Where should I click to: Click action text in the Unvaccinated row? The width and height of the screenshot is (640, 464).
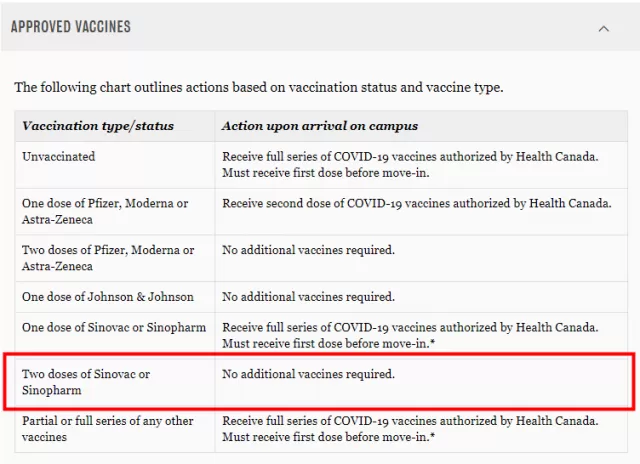pyautogui.click(x=410, y=164)
